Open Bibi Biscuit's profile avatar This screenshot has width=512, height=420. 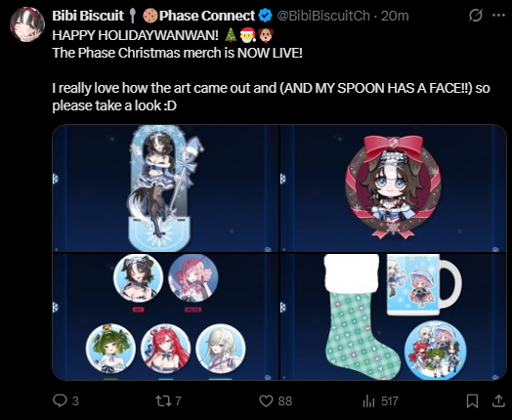click(x=27, y=24)
